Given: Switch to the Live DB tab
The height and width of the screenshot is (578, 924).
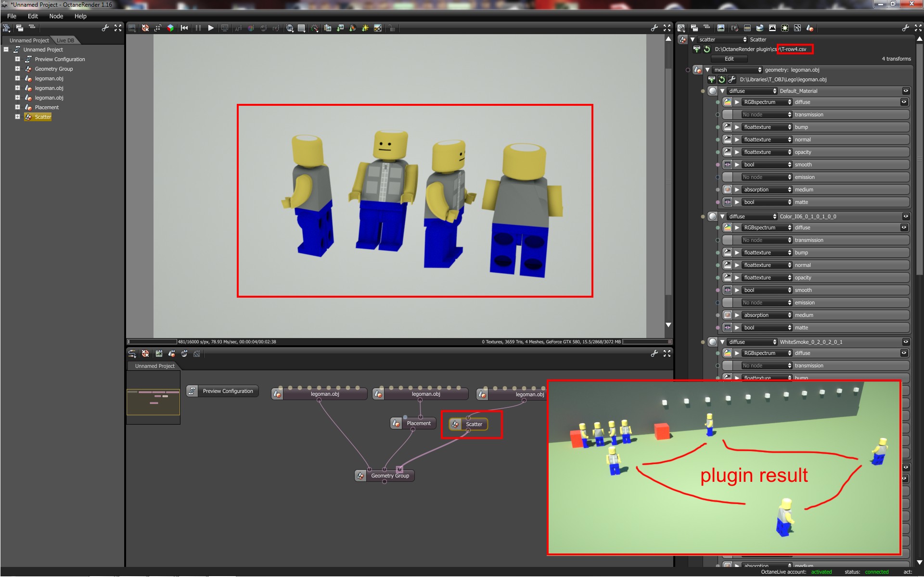Looking at the screenshot, I should coord(65,40).
